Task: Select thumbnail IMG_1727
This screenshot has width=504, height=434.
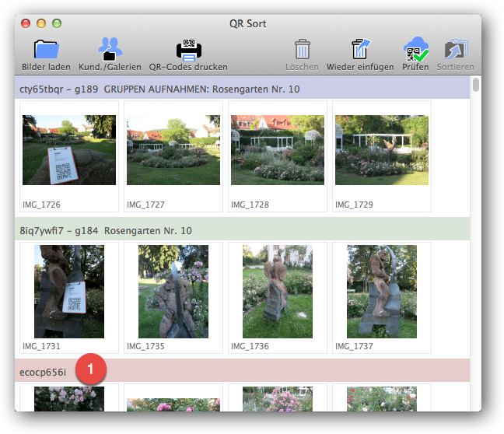Action: [173, 150]
